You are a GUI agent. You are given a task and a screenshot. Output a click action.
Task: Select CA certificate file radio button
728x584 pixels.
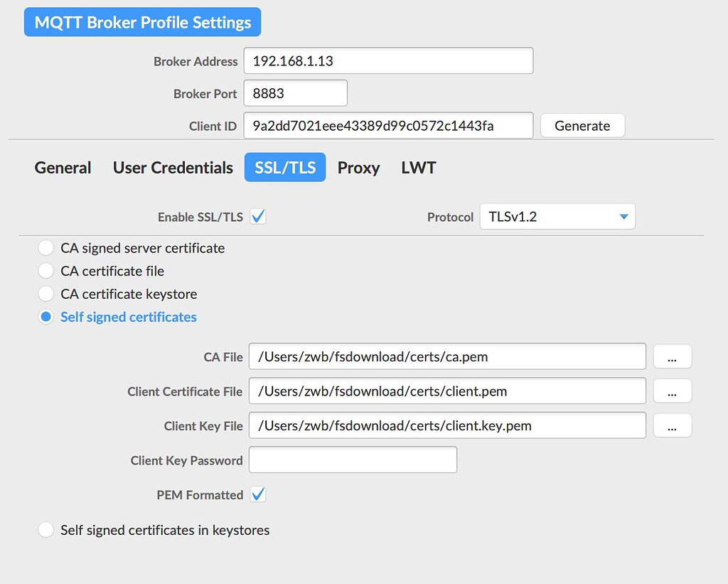click(x=46, y=271)
